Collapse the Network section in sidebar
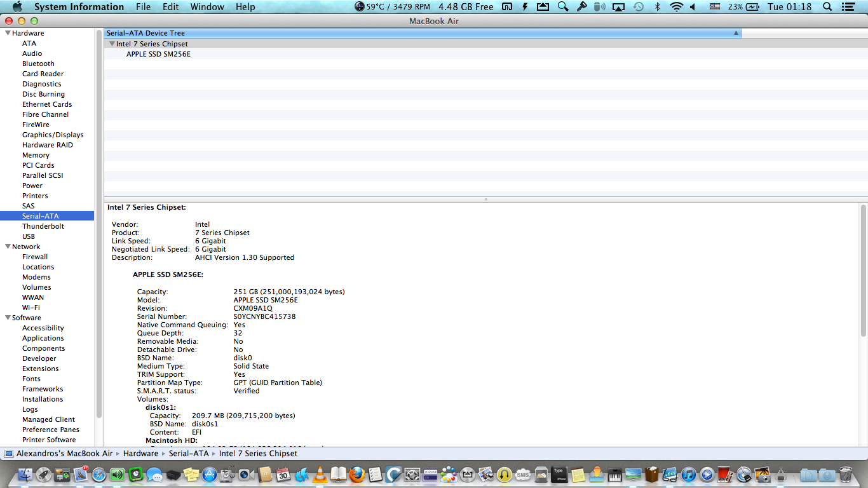868x488 pixels. (8, 247)
